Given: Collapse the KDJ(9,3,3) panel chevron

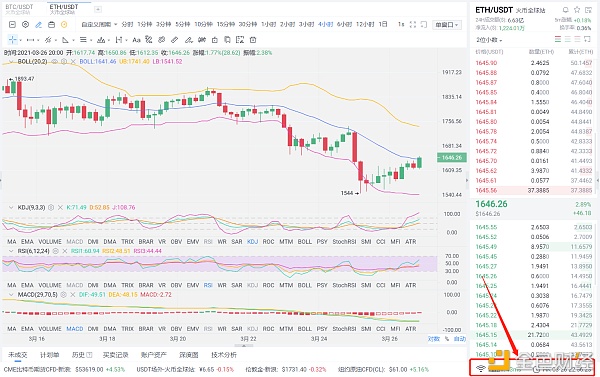Looking at the screenshot, I should [11, 207].
